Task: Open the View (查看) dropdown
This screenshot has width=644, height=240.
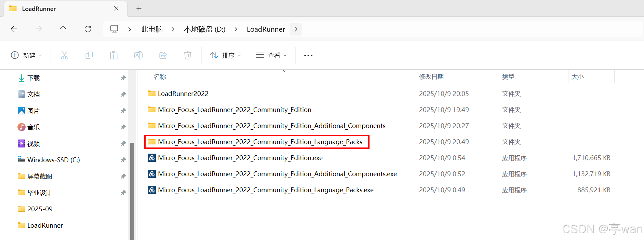Action: click(271, 55)
